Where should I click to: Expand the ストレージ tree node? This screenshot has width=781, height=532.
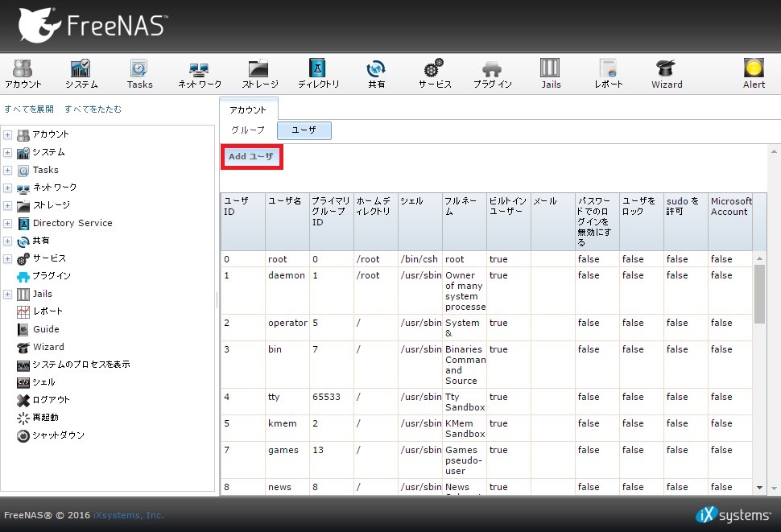click(x=7, y=205)
